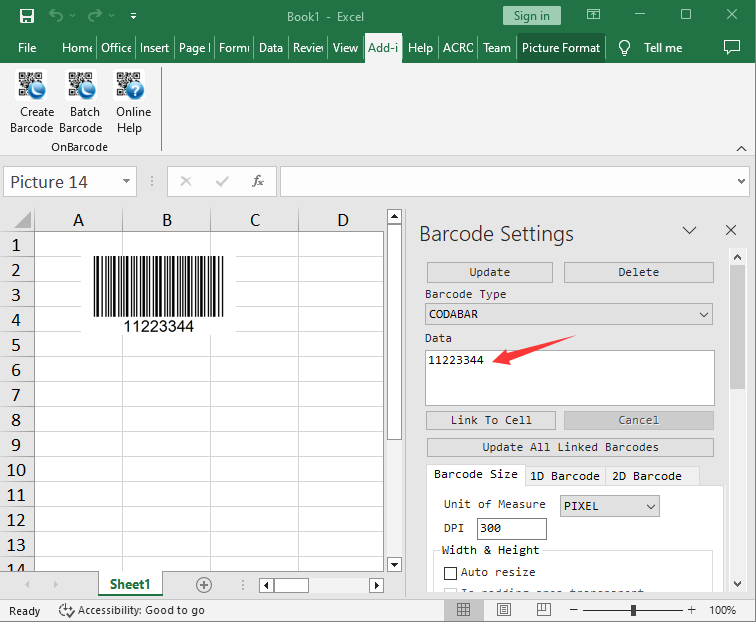Click the Page Break Preview icon

pyautogui.click(x=544, y=610)
